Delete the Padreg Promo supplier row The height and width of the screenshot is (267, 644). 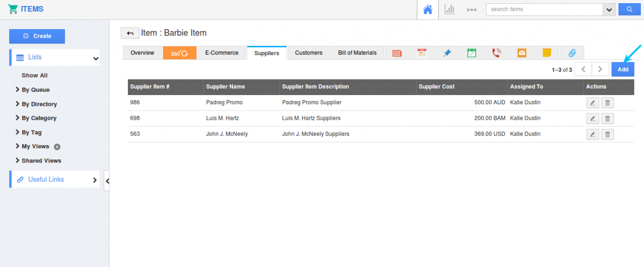click(x=607, y=103)
